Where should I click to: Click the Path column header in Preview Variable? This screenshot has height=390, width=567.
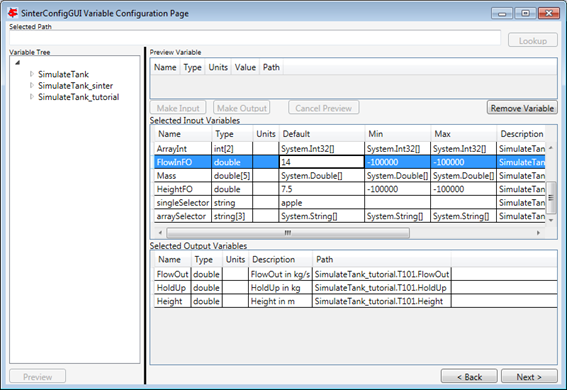pyautogui.click(x=271, y=67)
